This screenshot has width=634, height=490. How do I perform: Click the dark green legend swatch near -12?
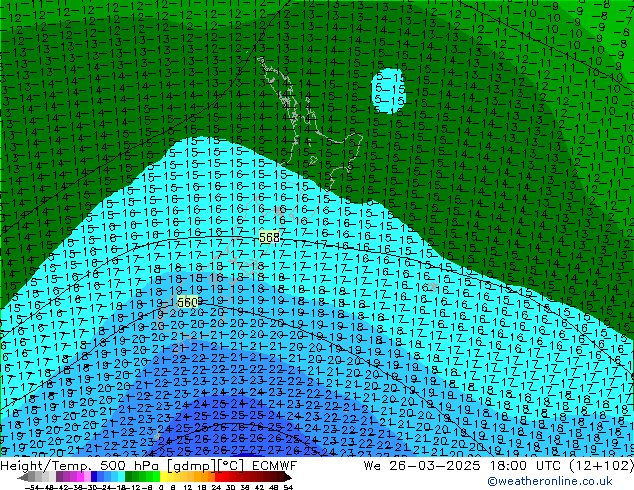point(128,477)
